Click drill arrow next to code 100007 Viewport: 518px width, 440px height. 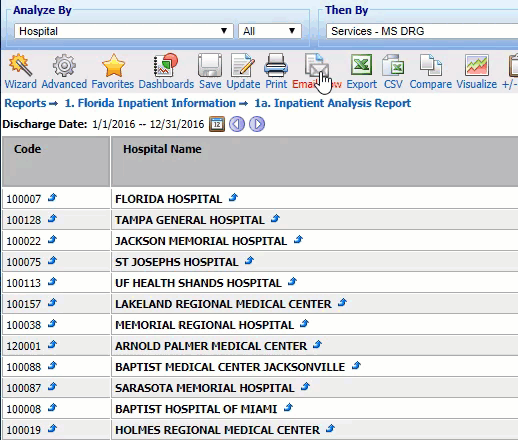click(52, 198)
